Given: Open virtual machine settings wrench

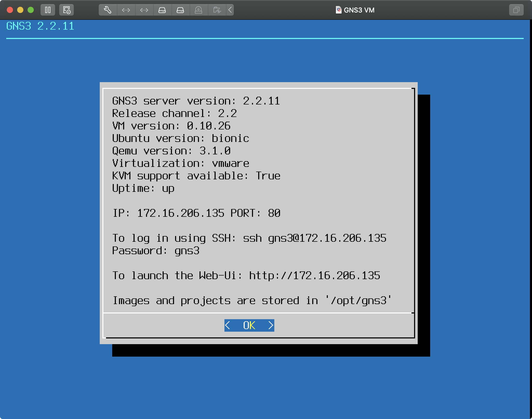Looking at the screenshot, I should [108, 10].
